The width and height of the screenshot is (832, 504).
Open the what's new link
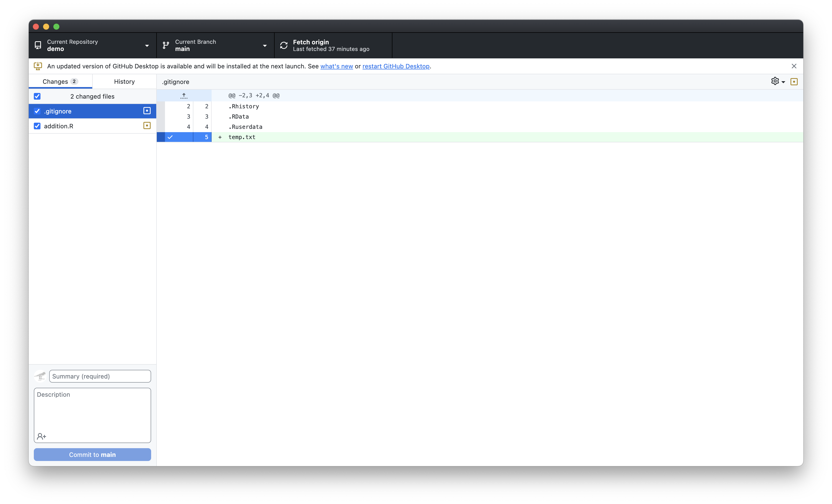tap(336, 66)
